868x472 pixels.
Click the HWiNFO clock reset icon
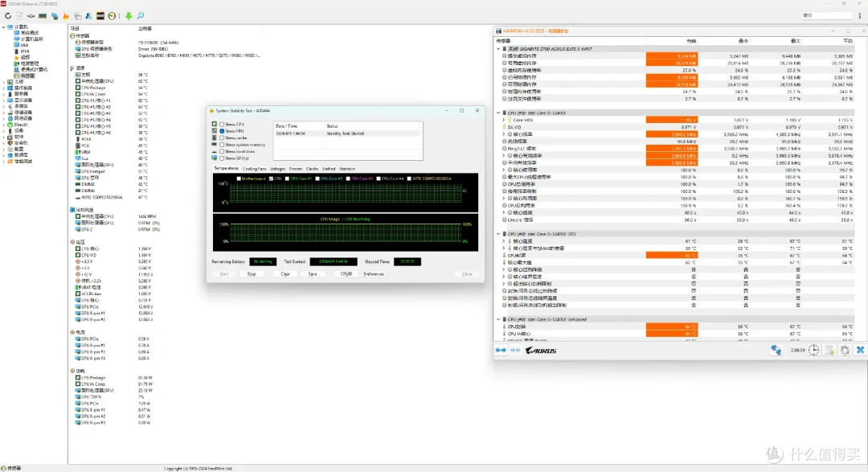(x=814, y=350)
